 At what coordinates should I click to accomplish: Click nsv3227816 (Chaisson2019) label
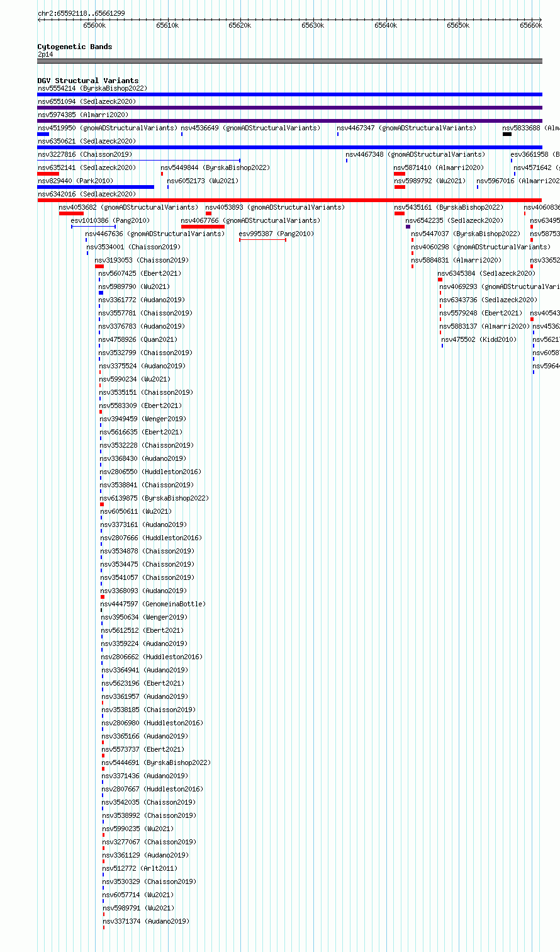(85, 155)
